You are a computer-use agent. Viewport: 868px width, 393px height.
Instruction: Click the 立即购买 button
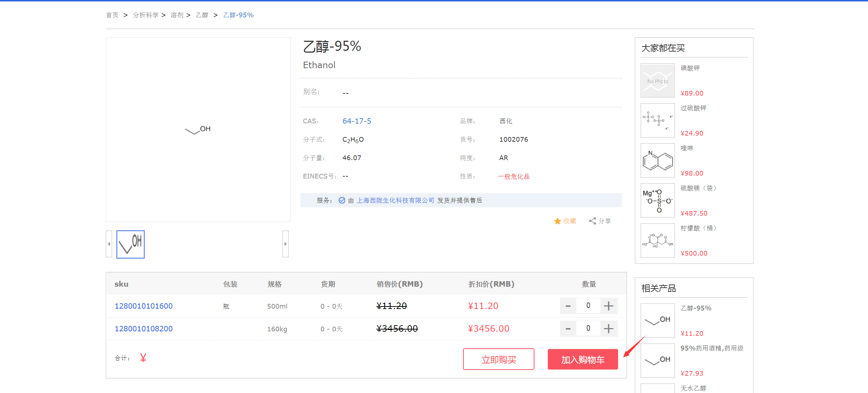[498, 359]
